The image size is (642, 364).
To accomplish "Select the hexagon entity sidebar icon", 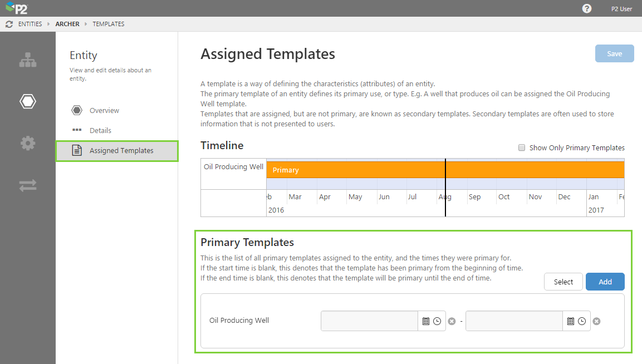I will click(27, 101).
